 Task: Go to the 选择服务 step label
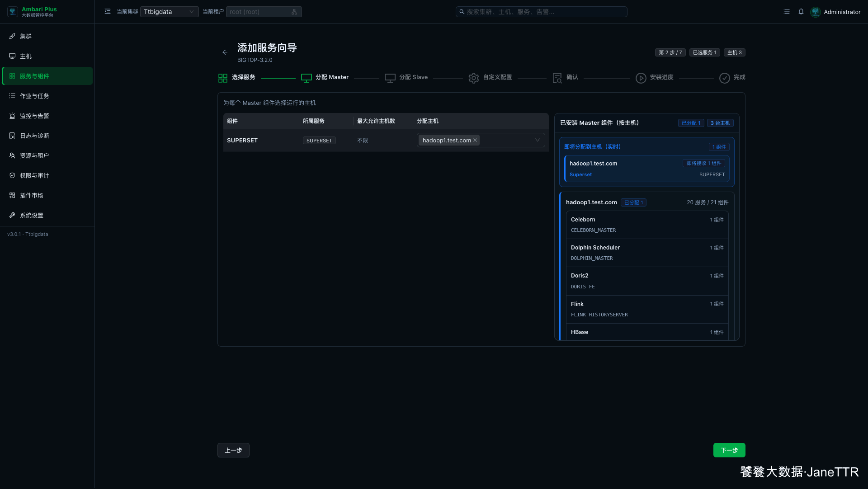(244, 77)
